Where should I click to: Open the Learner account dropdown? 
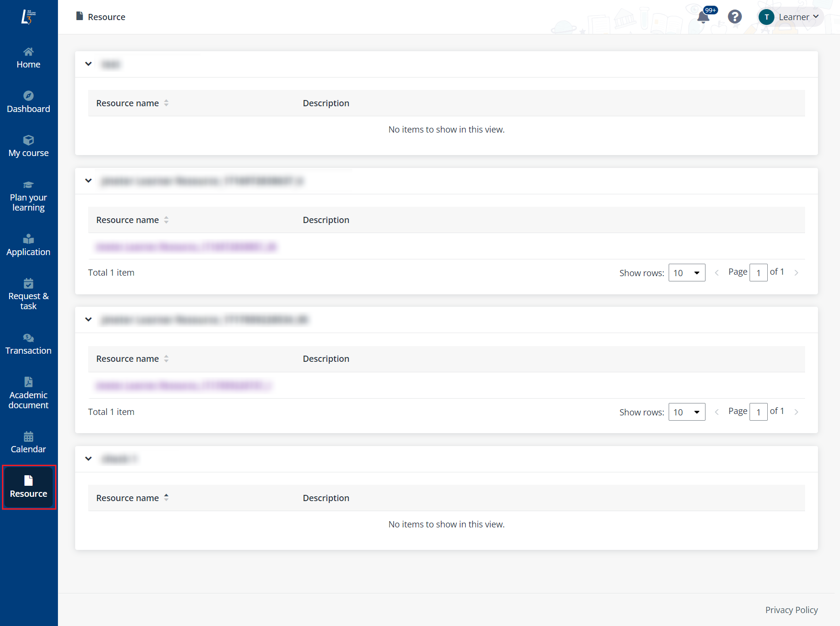pos(791,17)
